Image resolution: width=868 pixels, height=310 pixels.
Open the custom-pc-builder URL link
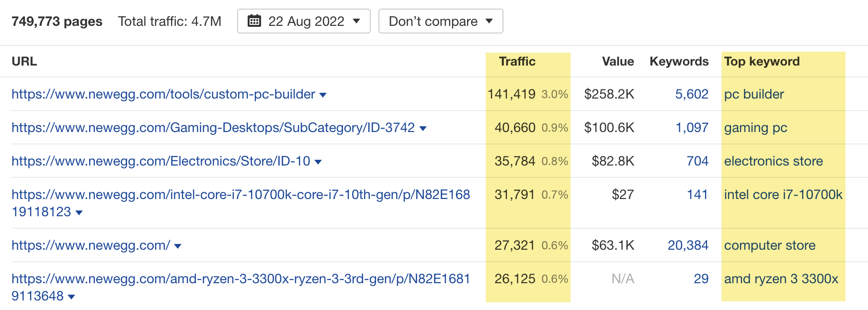click(x=162, y=94)
